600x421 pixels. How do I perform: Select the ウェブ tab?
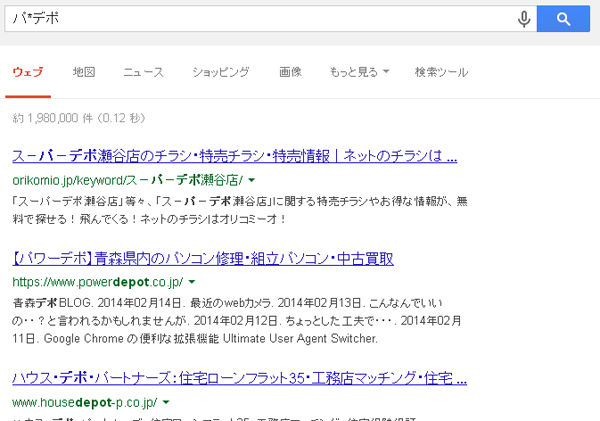[x=28, y=72]
